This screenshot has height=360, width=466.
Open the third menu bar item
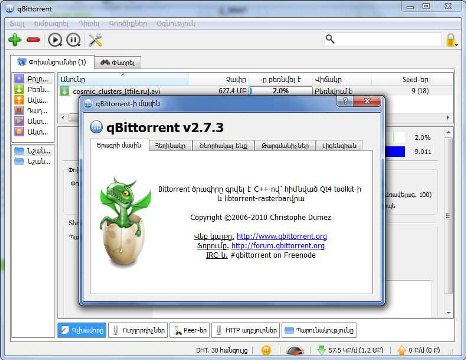(89, 24)
